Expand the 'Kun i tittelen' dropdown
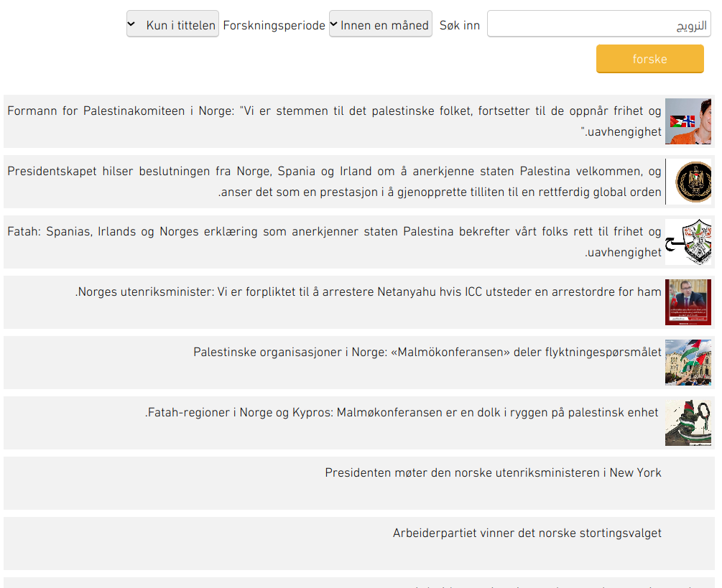This screenshot has width=722, height=588. click(172, 24)
